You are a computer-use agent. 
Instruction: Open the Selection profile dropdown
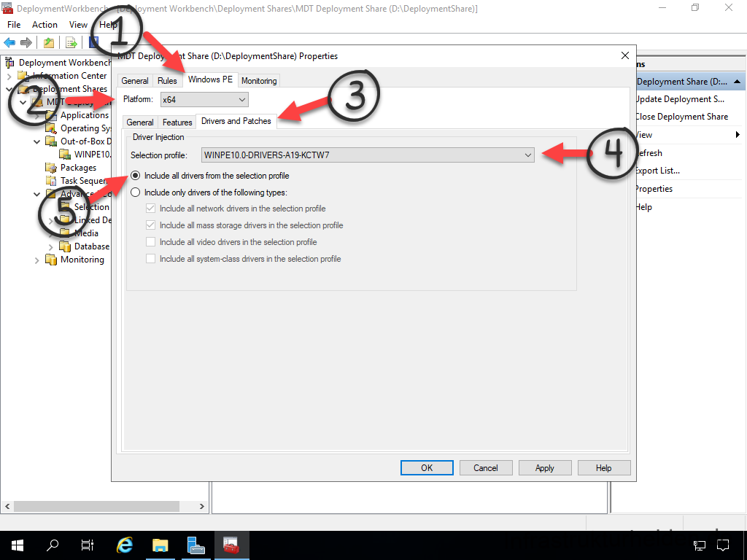click(x=368, y=155)
